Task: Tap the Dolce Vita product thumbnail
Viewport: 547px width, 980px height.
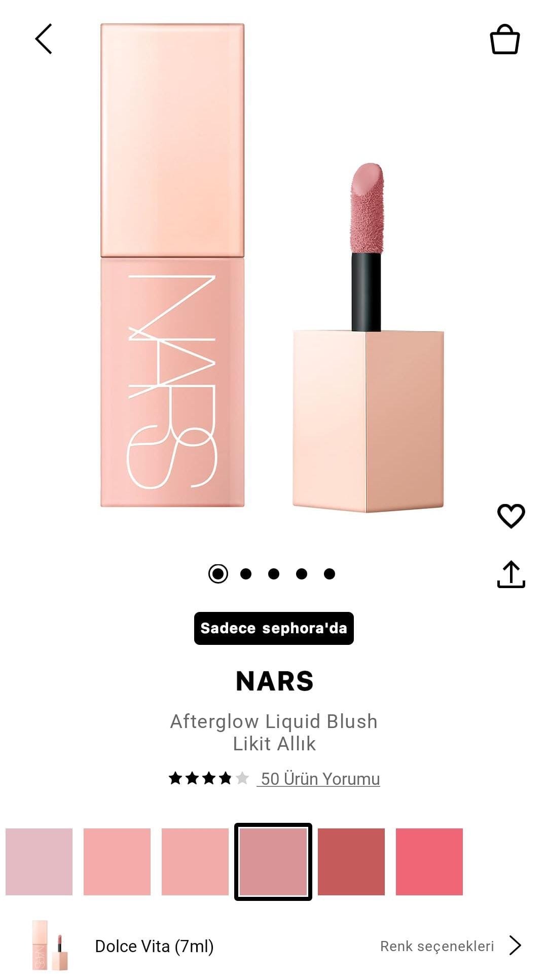Action: point(50,946)
